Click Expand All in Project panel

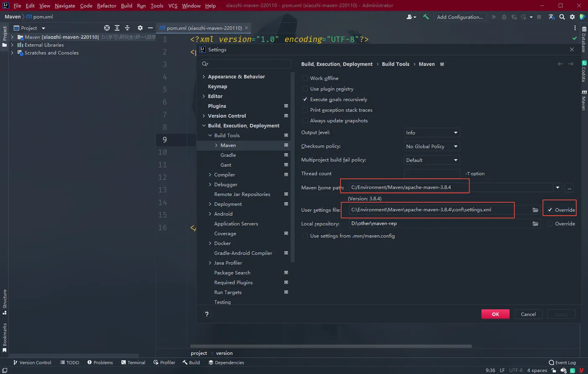click(x=117, y=28)
